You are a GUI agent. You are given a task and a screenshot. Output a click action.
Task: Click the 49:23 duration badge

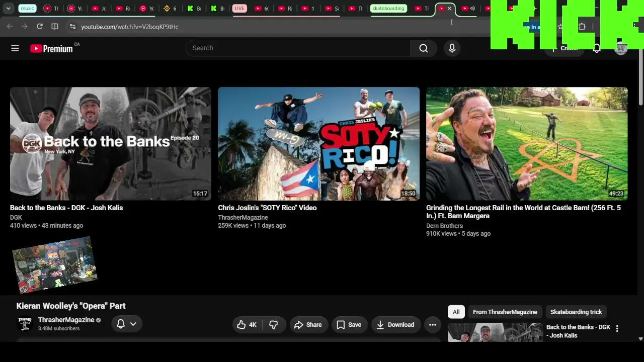coord(616,194)
